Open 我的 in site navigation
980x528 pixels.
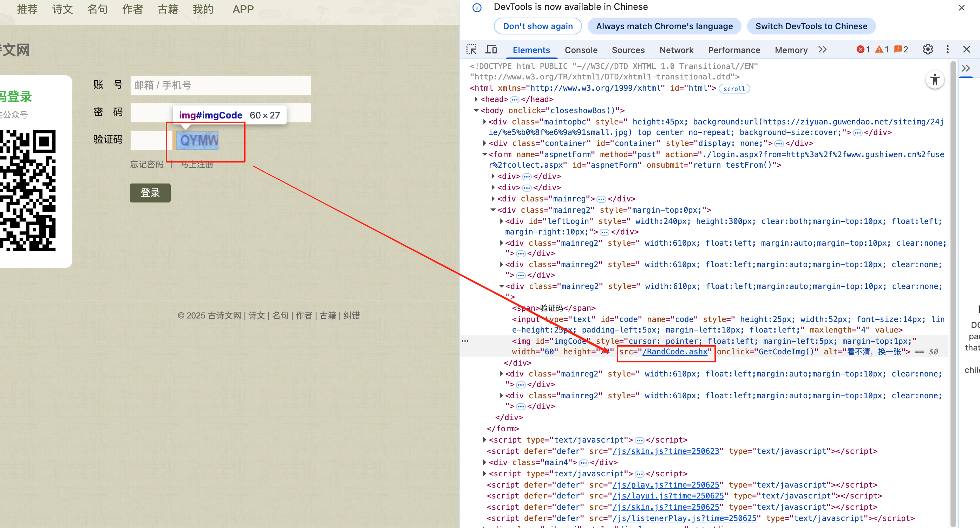coord(203,9)
